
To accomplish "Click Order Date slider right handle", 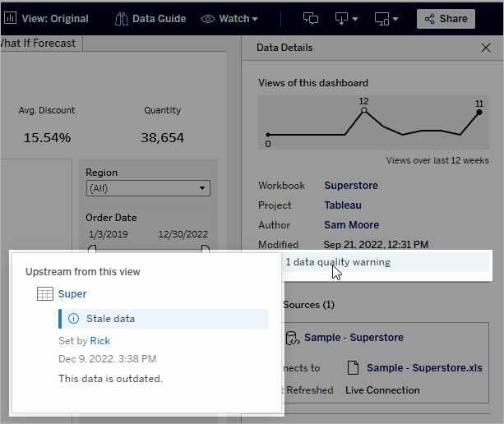I will pos(206,249).
